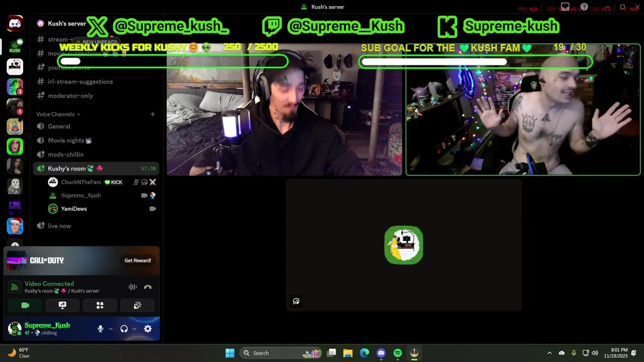Open the purple LNG server icon
The image size is (644, 362).
click(15, 206)
